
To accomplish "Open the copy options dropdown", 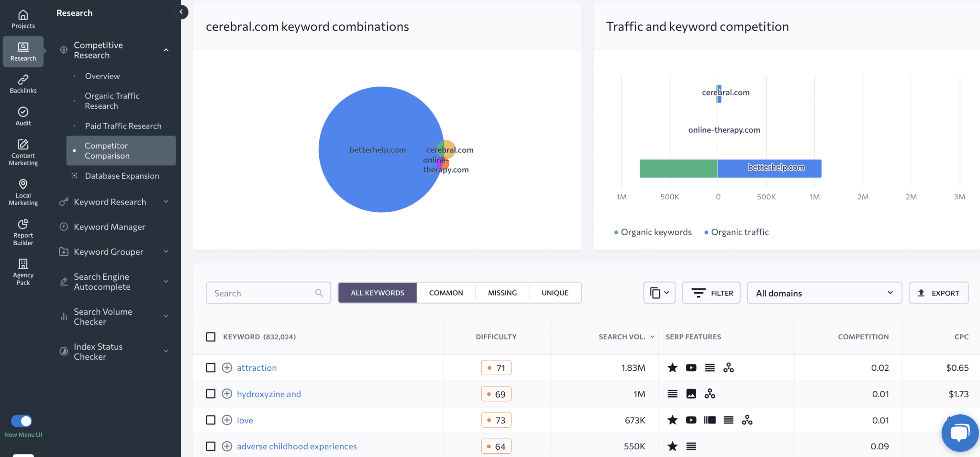I will pos(659,293).
